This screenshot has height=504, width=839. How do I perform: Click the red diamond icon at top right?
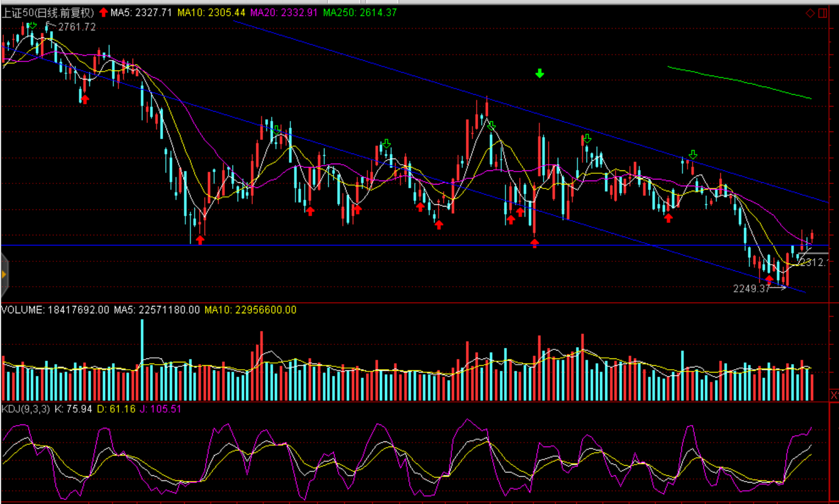coord(810,13)
